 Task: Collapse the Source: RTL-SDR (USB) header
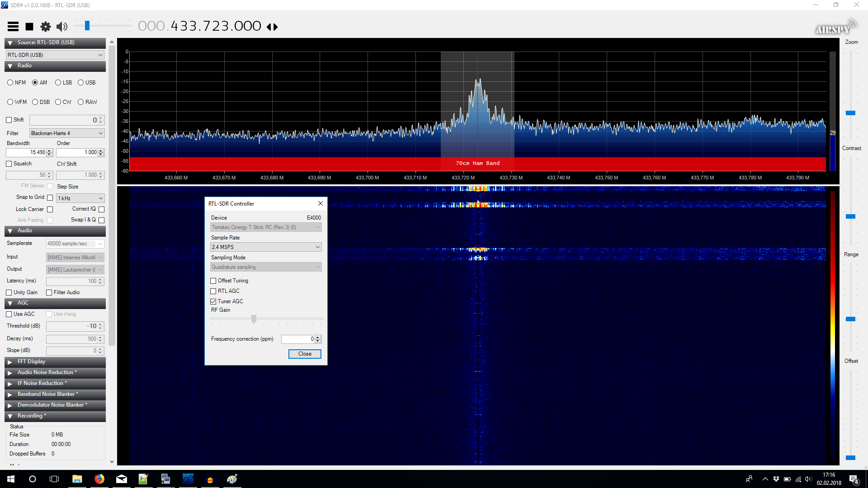55,43
